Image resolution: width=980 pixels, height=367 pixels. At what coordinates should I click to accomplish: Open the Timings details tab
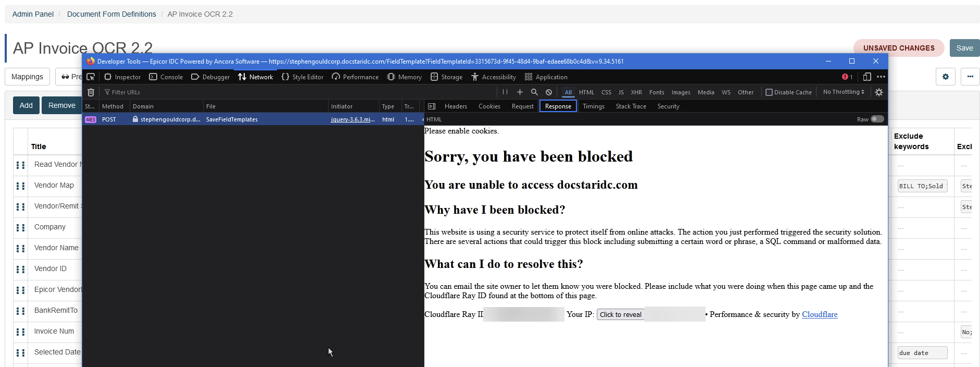pos(594,106)
